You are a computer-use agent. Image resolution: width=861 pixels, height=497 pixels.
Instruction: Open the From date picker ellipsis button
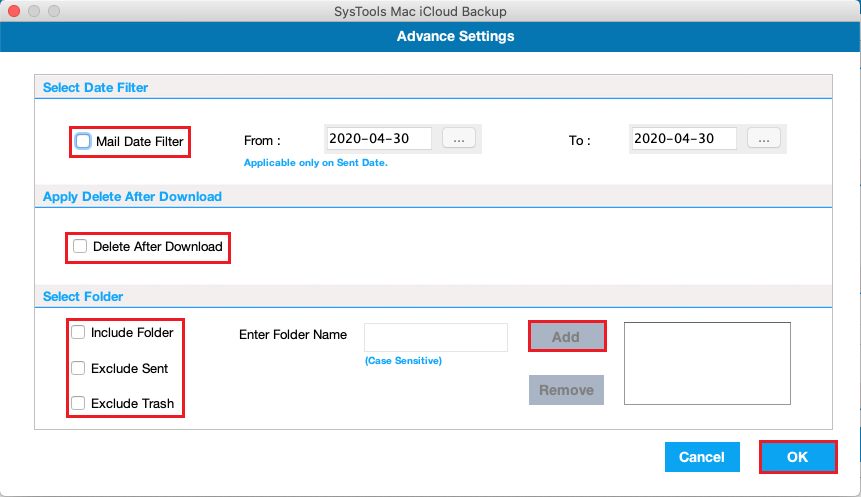click(459, 140)
